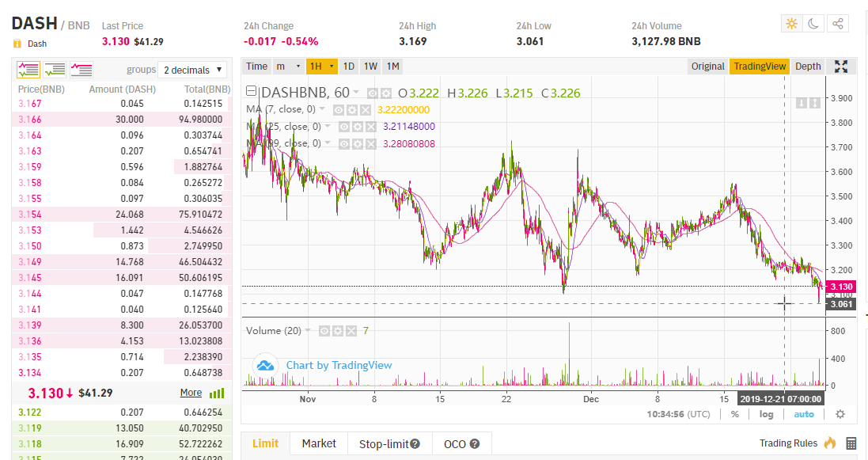Viewport: 868px width, 460px height.
Task: Click the share icon in header
Action: tap(838, 24)
